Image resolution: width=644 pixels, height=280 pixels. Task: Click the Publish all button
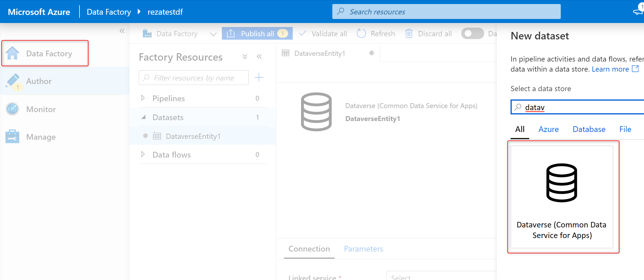coord(257,33)
